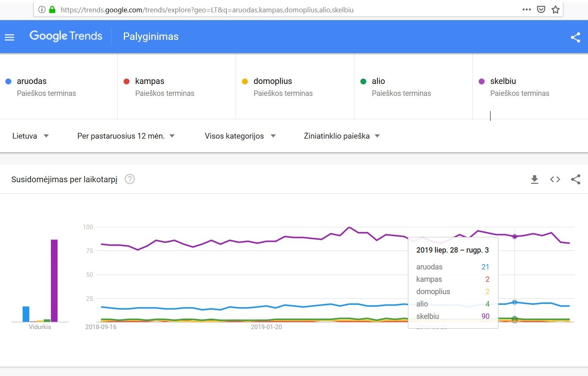Open the browser page actions three-dot menu
This screenshot has height=376, width=588.
pyautogui.click(x=526, y=9)
